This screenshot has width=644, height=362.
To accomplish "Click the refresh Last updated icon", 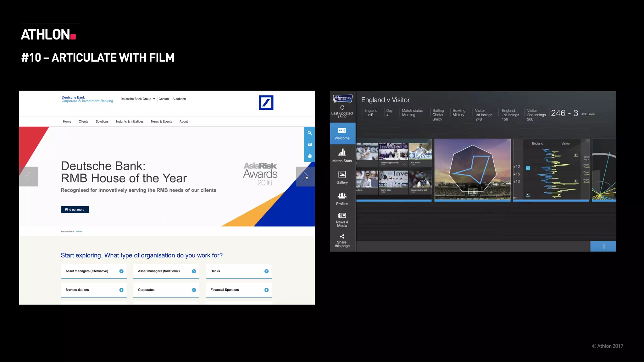I will tap(342, 107).
